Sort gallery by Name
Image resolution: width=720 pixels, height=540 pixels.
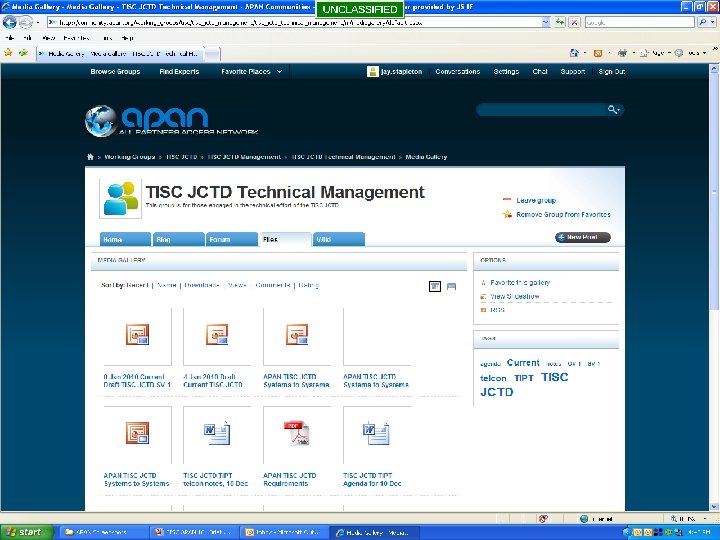167,285
